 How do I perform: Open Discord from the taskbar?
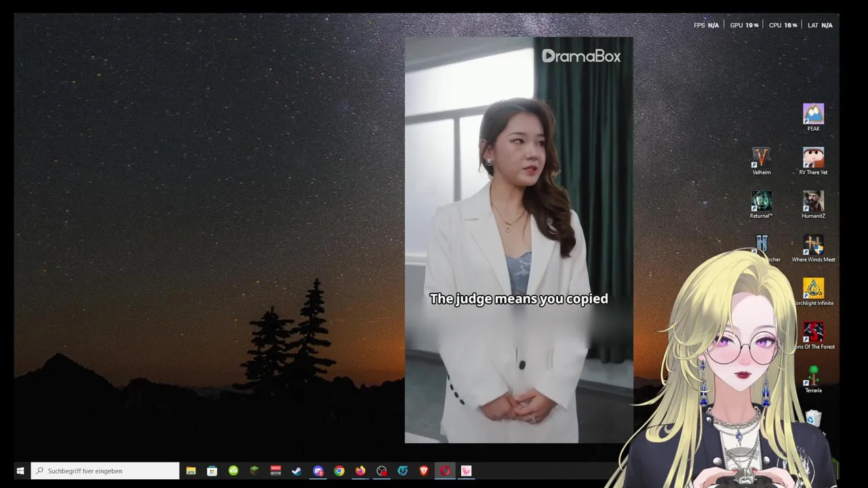click(x=318, y=471)
